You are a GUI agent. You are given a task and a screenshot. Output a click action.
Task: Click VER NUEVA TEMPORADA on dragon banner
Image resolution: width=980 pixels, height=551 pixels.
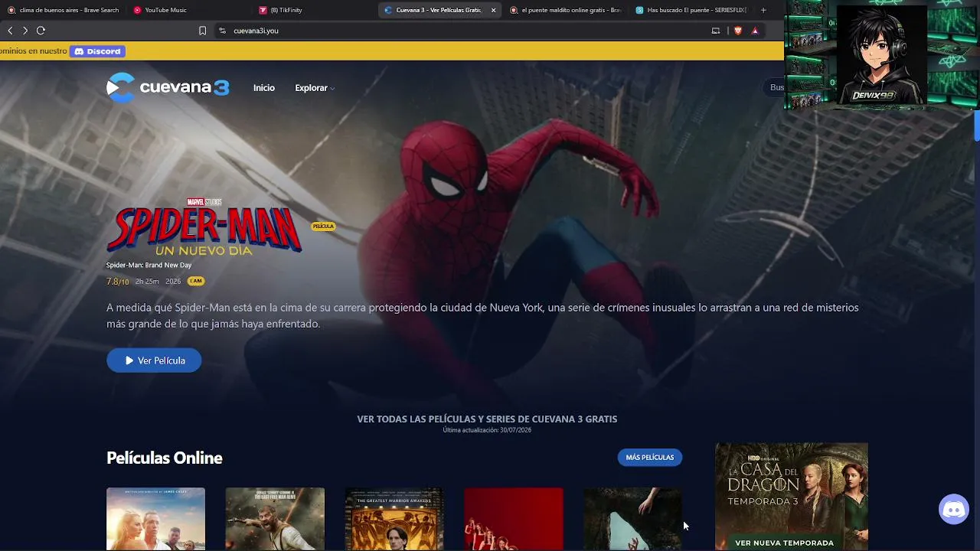pyautogui.click(x=784, y=543)
